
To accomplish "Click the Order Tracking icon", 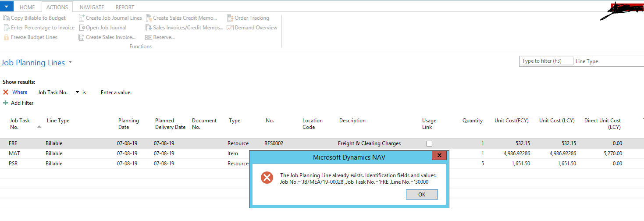I will (230, 18).
